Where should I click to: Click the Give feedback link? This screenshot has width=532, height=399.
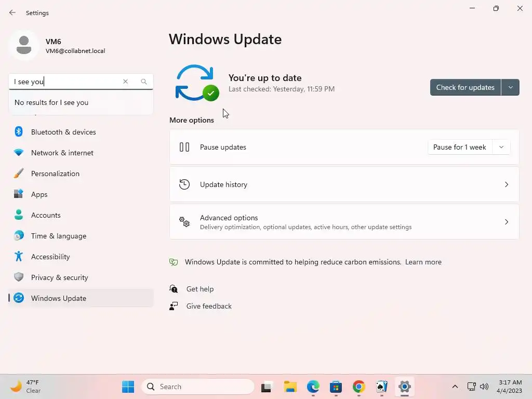(x=209, y=306)
